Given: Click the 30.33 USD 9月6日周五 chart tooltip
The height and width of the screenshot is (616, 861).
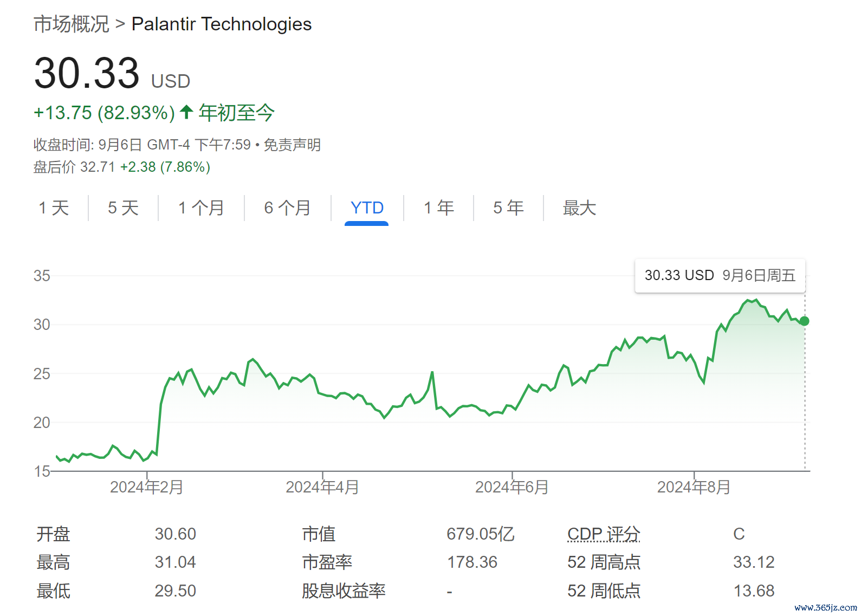Looking at the screenshot, I should 720,276.
